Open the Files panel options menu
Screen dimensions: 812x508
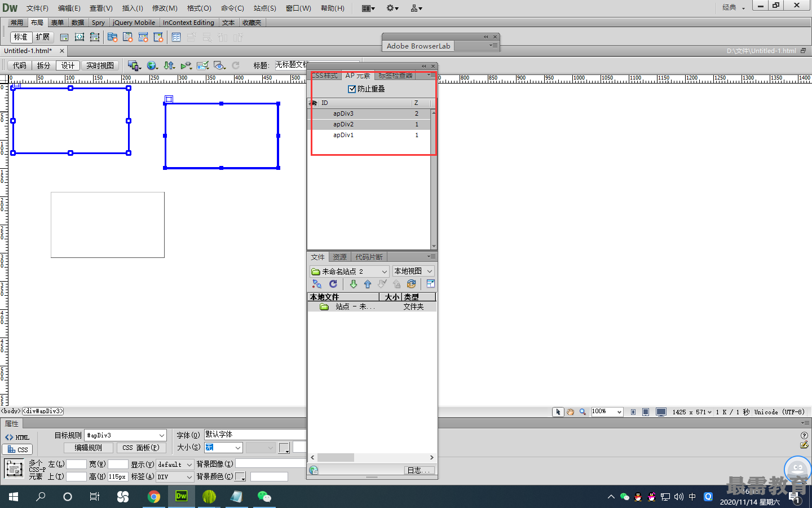point(431,257)
